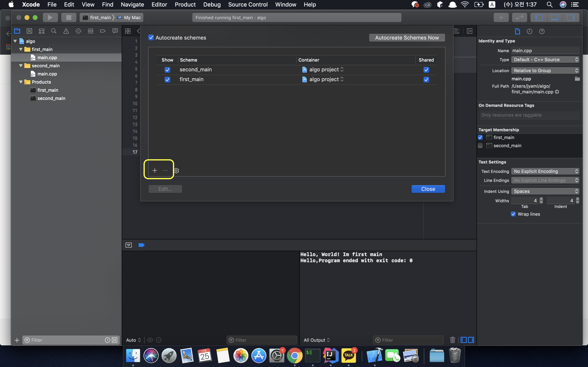Viewport: 588px width, 367px height.
Task: Open the Find navigator magnifier icon
Action: click(54, 31)
